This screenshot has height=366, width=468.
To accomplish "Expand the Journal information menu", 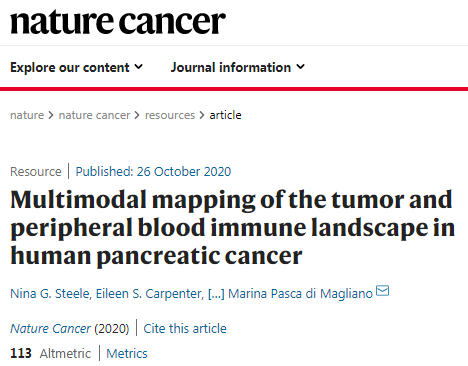I will point(238,67).
